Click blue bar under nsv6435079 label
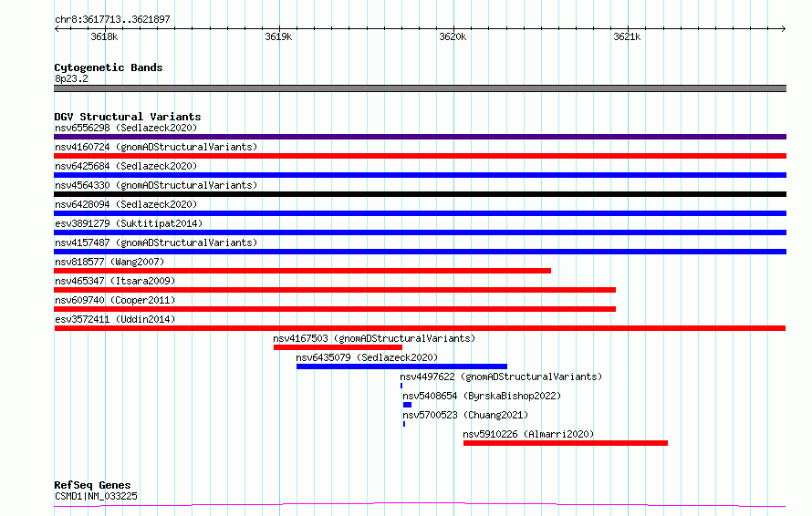The image size is (812, 516). tap(401, 366)
